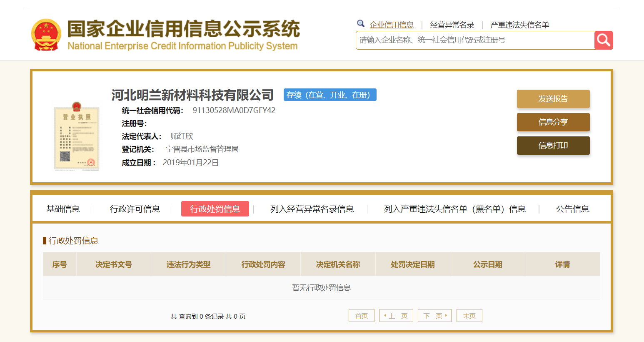Click the national emblem logo
Image resolution: width=644 pixels, height=342 pixels.
pyautogui.click(x=46, y=35)
